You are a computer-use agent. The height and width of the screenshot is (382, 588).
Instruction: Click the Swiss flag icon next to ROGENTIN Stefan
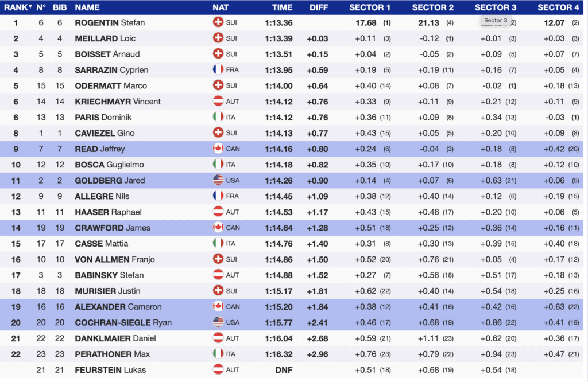click(218, 22)
